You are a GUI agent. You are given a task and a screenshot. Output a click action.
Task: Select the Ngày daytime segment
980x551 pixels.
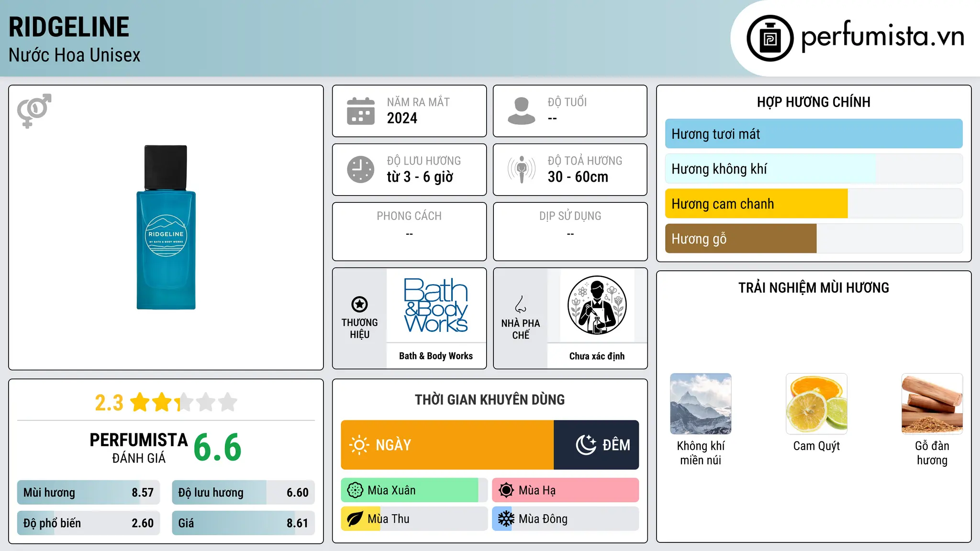447,445
